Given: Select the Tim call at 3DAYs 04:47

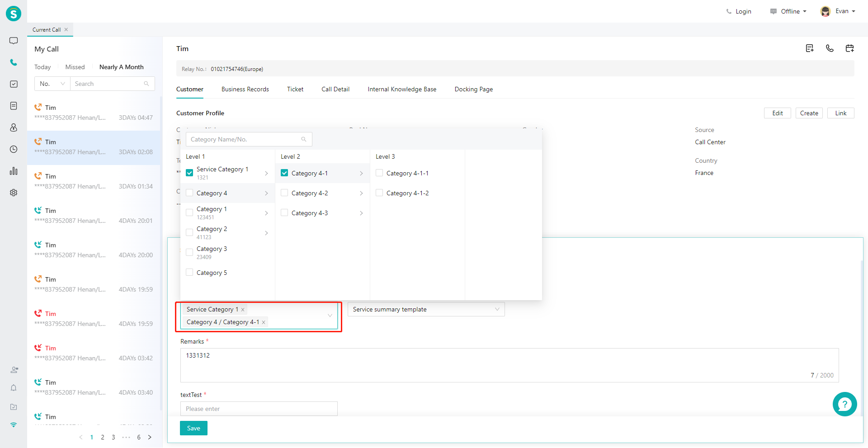Looking at the screenshot, I should (x=94, y=113).
